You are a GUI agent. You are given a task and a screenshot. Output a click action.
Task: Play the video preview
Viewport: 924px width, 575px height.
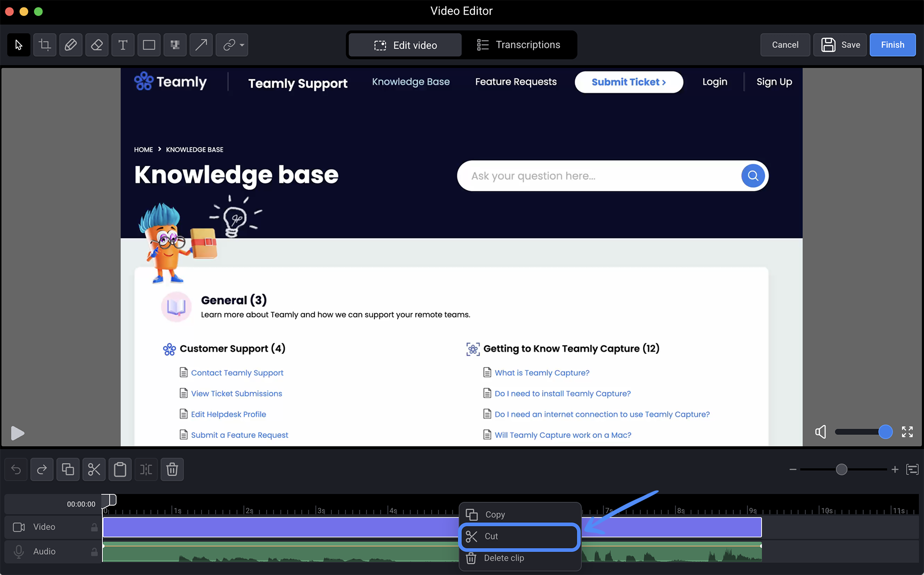click(x=17, y=433)
